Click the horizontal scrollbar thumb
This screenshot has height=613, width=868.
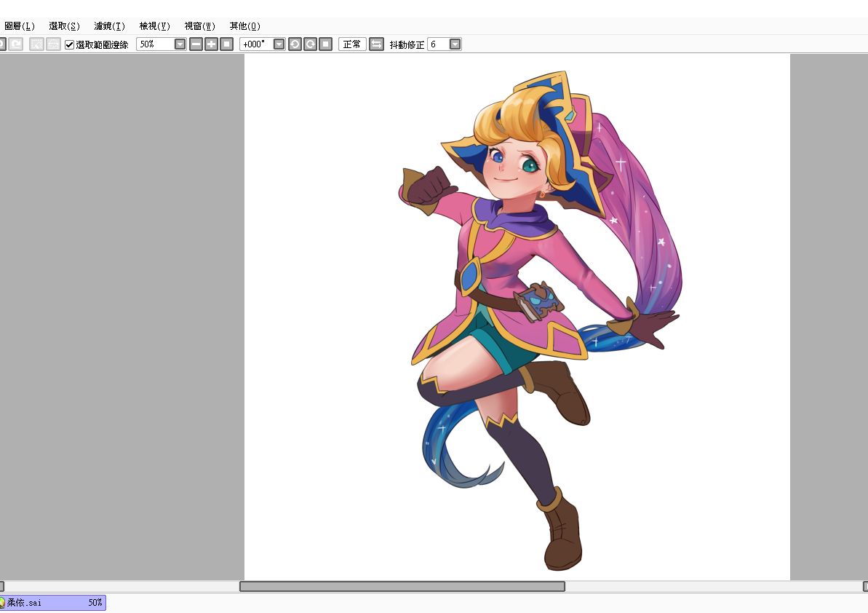[402, 586]
